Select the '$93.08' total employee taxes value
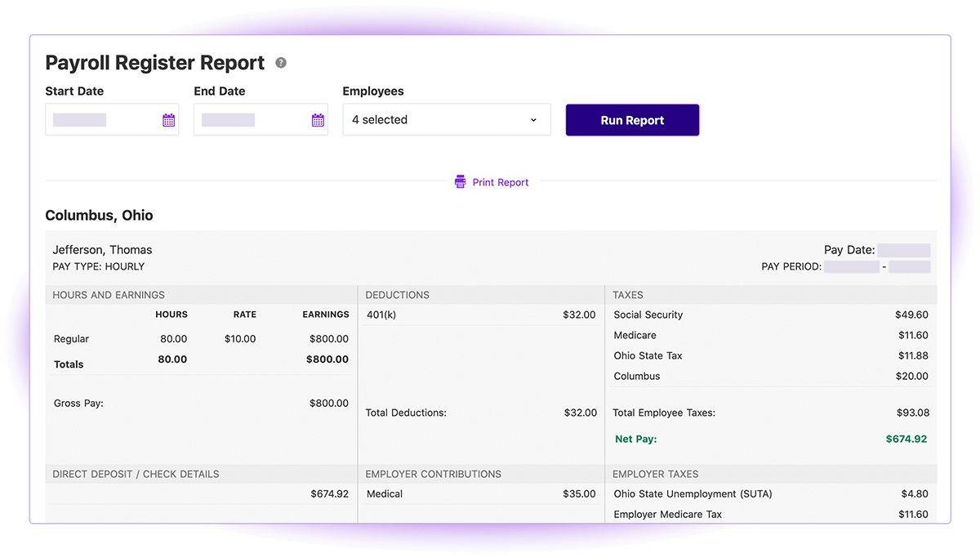Viewport: 980px width, 558px height. (913, 413)
